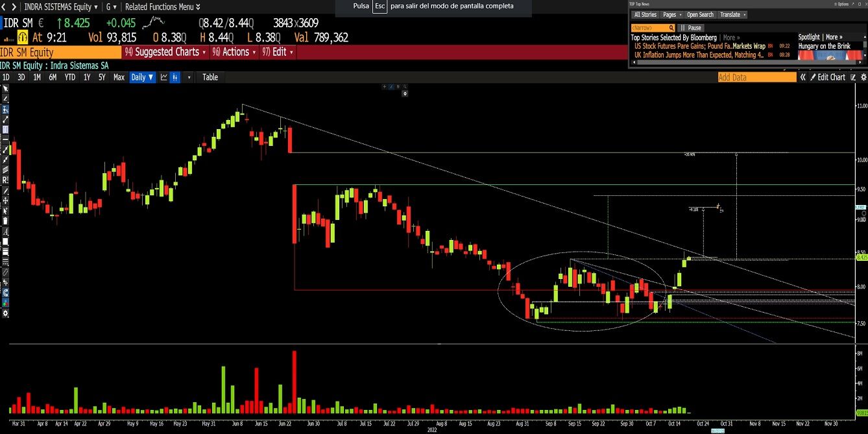Set range to 1Y
868x434 pixels.
pos(87,77)
